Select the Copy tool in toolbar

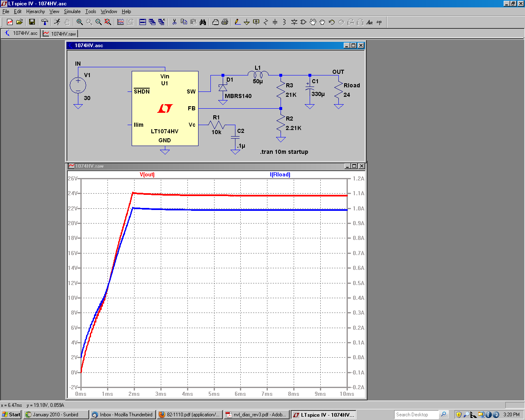click(184, 22)
